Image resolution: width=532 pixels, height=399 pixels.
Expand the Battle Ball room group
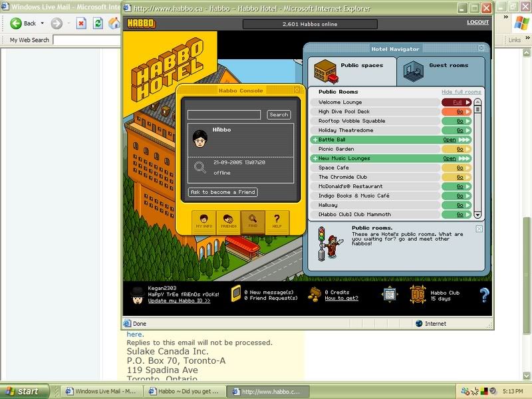click(315, 140)
